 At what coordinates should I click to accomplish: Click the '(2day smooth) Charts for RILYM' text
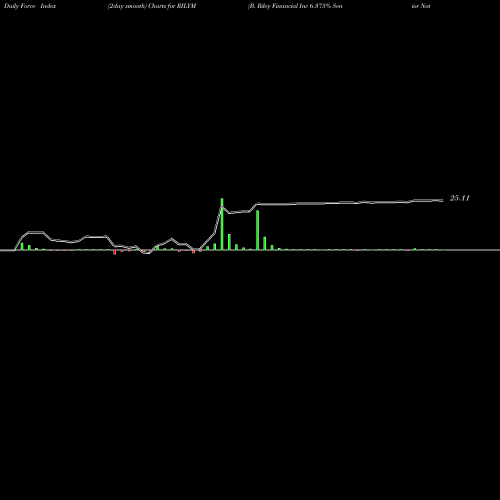pyautogui.click(x=152, y=6)
